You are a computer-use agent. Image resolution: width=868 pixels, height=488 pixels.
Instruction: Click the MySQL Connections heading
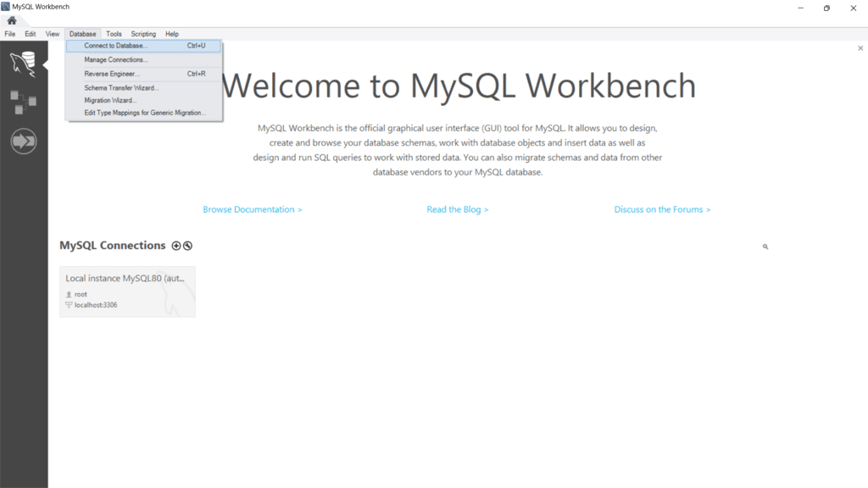click(x=113, y=246)
